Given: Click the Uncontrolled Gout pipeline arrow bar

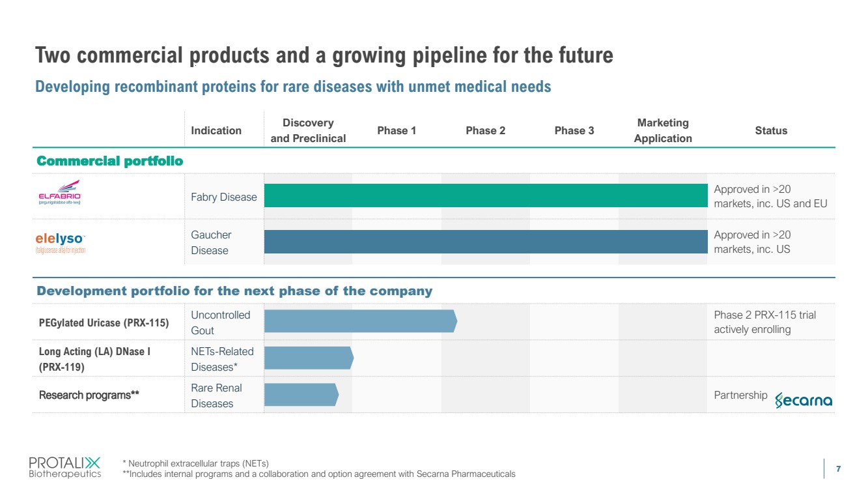Looking at the screenshot, I should pos(360,321).
